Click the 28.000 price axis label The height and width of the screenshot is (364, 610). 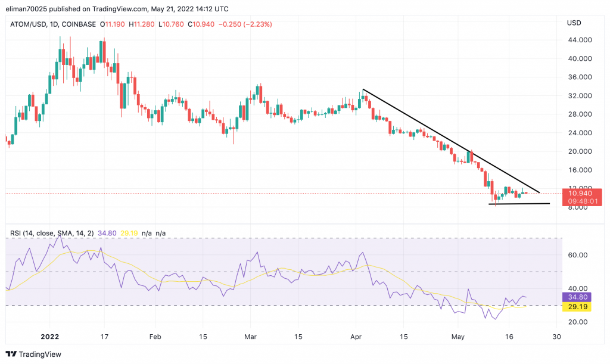[x=580, y=114]
